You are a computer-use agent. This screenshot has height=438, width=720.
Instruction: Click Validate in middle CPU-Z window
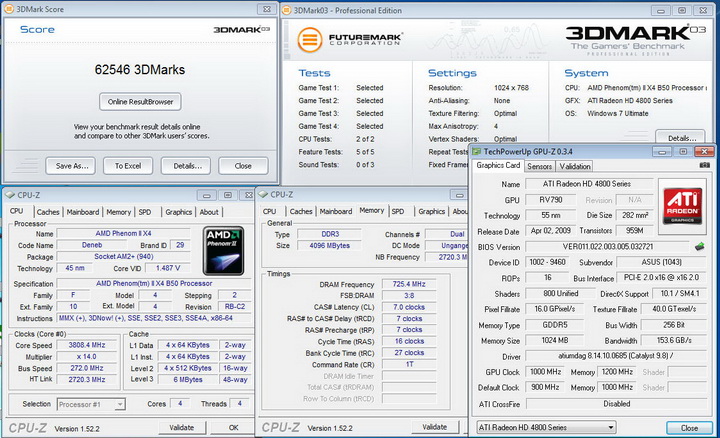pyautogui.click(x=434, y=427)
